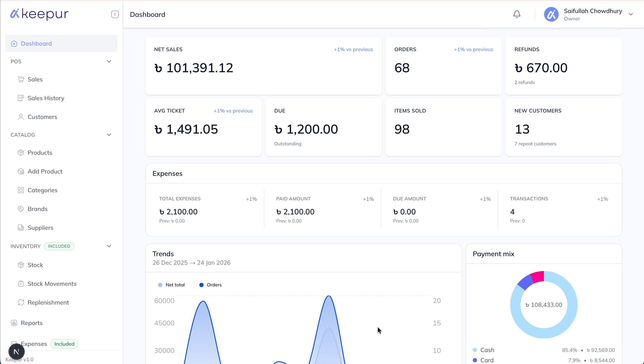This screenshot has width=644, height=364.
Task: Click the '2 refunds' text
Action: [x=525, y=82]
